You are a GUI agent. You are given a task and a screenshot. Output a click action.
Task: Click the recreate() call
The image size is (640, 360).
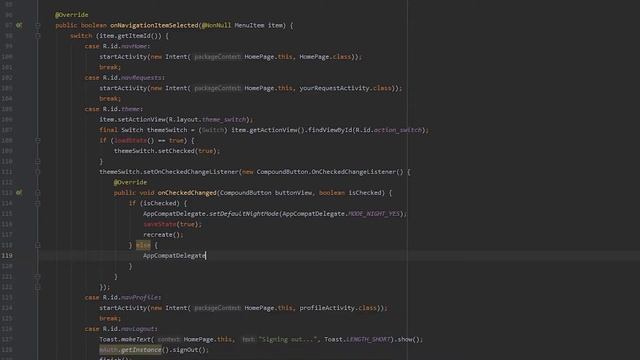[163, 235]
